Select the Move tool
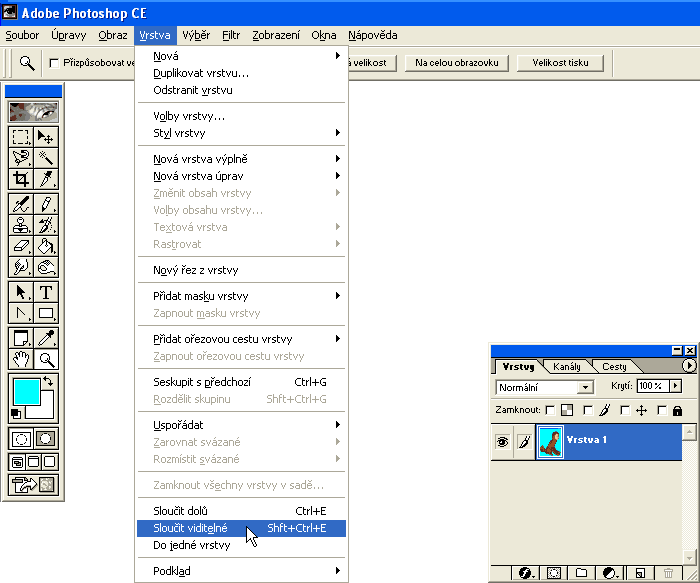The width and height of the screenshot is (700, 583). 46,137
